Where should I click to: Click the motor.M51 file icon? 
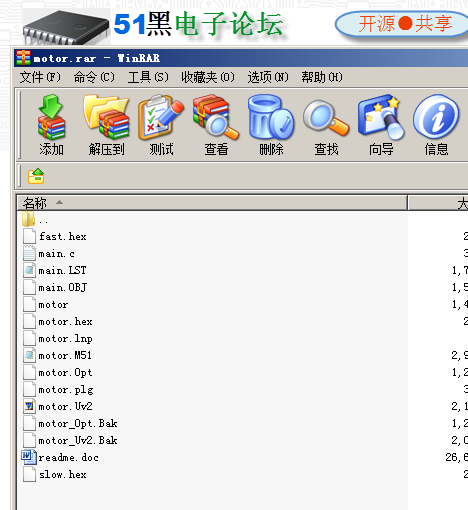[29, 355]
